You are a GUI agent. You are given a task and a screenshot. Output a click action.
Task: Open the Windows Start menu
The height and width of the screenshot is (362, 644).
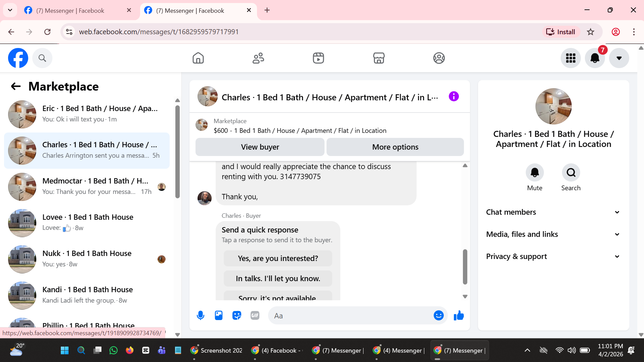(x=65, y=351)
